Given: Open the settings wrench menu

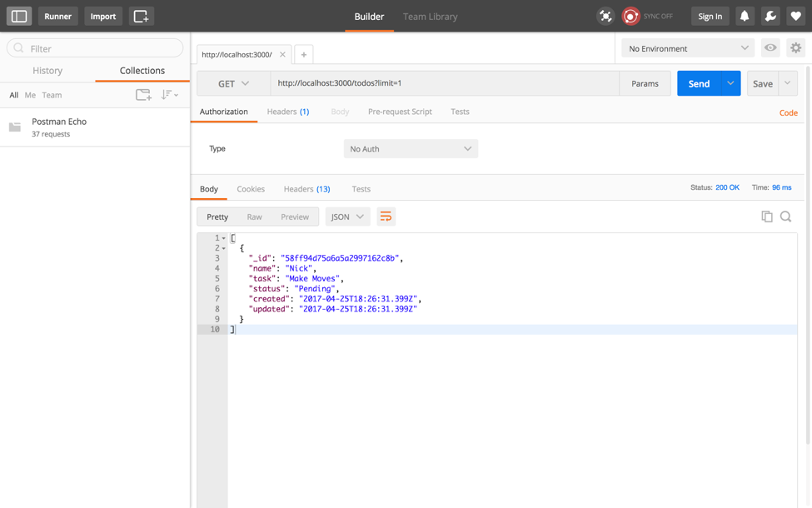Looking at the screenshot, I should point(770,16).
